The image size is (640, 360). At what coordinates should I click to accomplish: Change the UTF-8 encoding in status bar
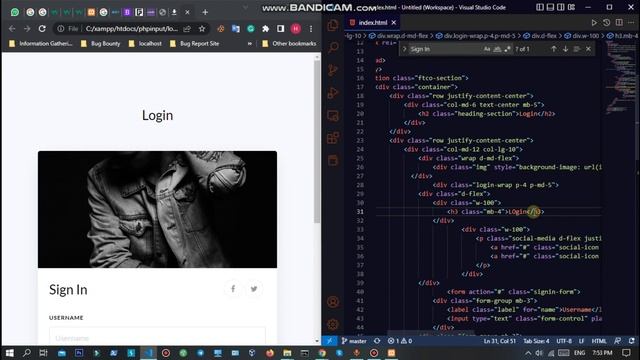click(564, 341)
